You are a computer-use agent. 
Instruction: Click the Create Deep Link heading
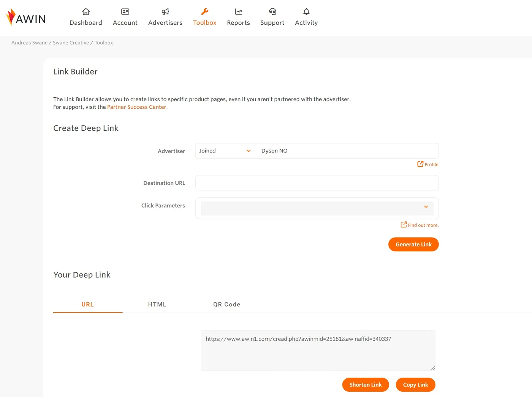(86, 128)
